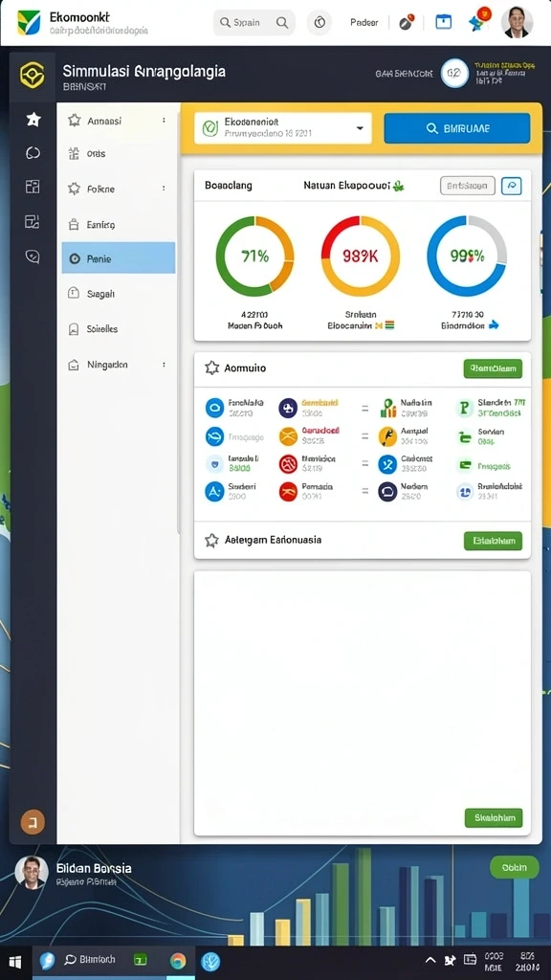Select the Sagait sidebar menu item
The height and width of the screenshot is (980, 551).
(118, 293)
